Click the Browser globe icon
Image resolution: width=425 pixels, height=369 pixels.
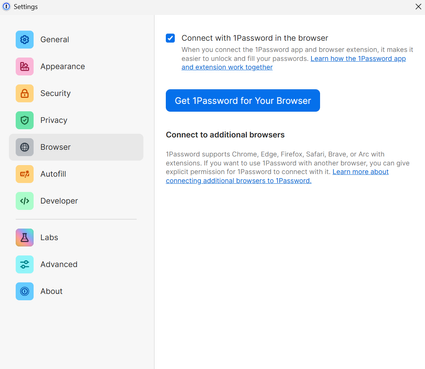(x=24, y=147)
